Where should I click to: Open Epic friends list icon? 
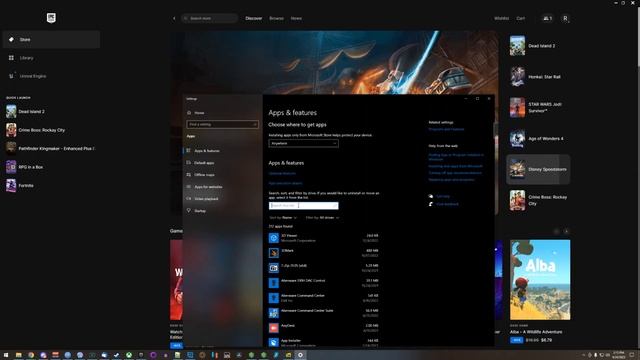pyautogui.click(x=547, y=18)
